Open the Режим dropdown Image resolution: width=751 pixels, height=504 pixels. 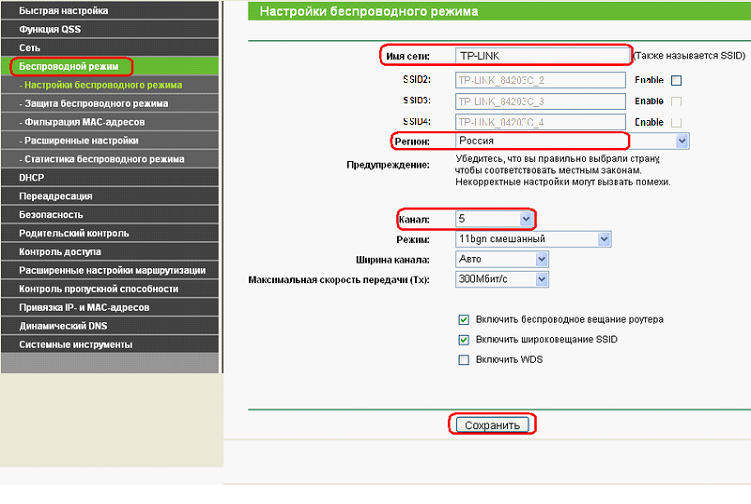click(533, 239)
